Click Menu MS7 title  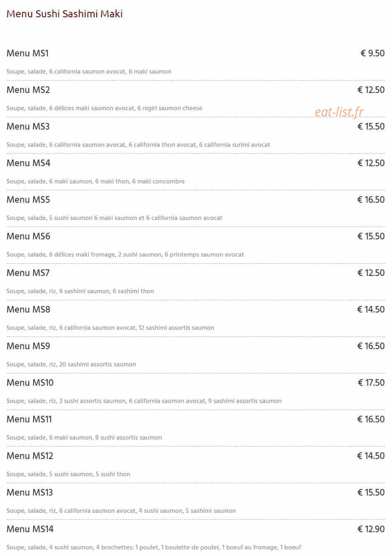(28, 273)
